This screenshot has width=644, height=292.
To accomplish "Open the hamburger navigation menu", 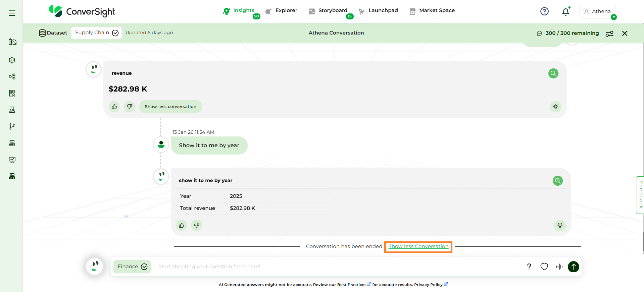I will pyautogui.click(x=12, y=13).
